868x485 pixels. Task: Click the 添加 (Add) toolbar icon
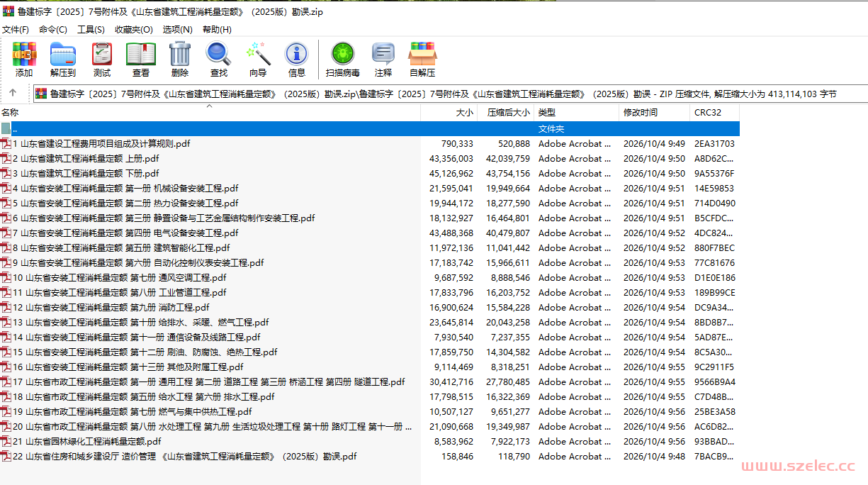tap(24, 60)
